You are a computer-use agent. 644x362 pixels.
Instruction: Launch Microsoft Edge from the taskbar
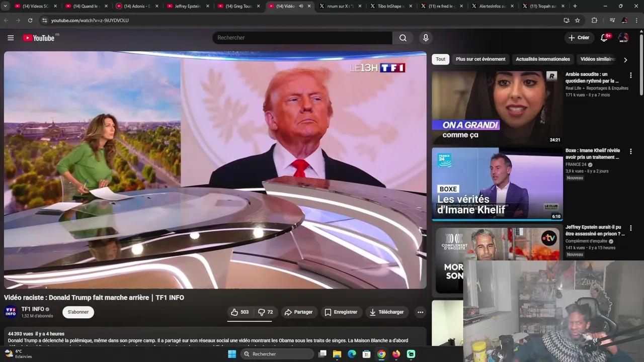click(352, 354)
